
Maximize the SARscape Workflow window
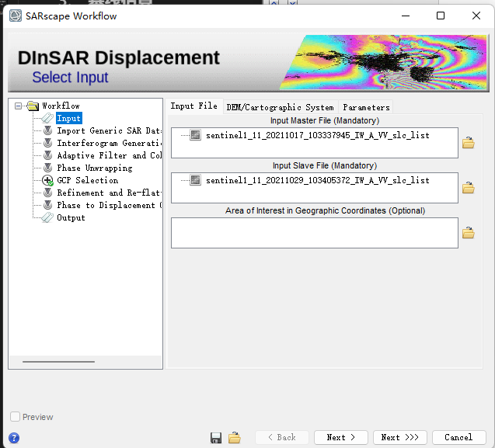pyautogui.click(x=441, y=16)
